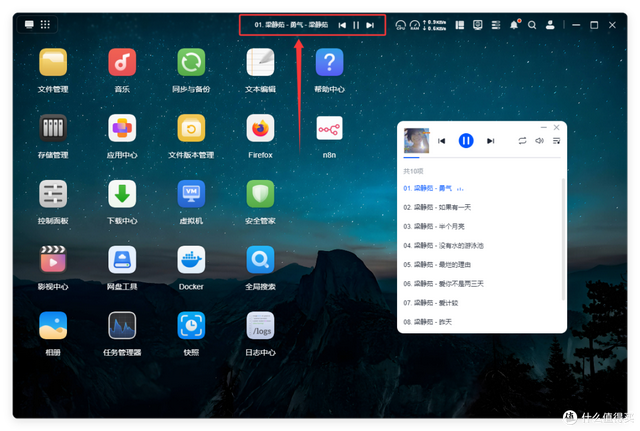Viewport: 640px width, 431px height.
Task: Open the 文本编辑 text editor
Action: point(260,62)
